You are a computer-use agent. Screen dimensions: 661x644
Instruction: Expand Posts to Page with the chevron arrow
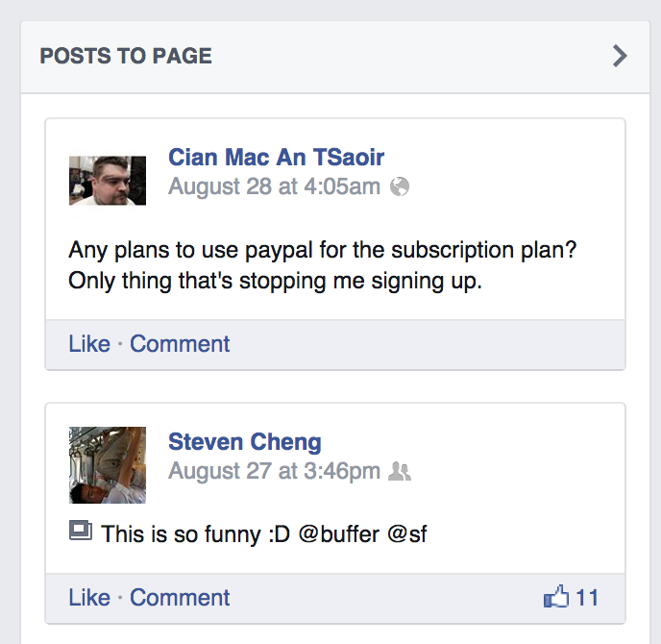(620, 56)
